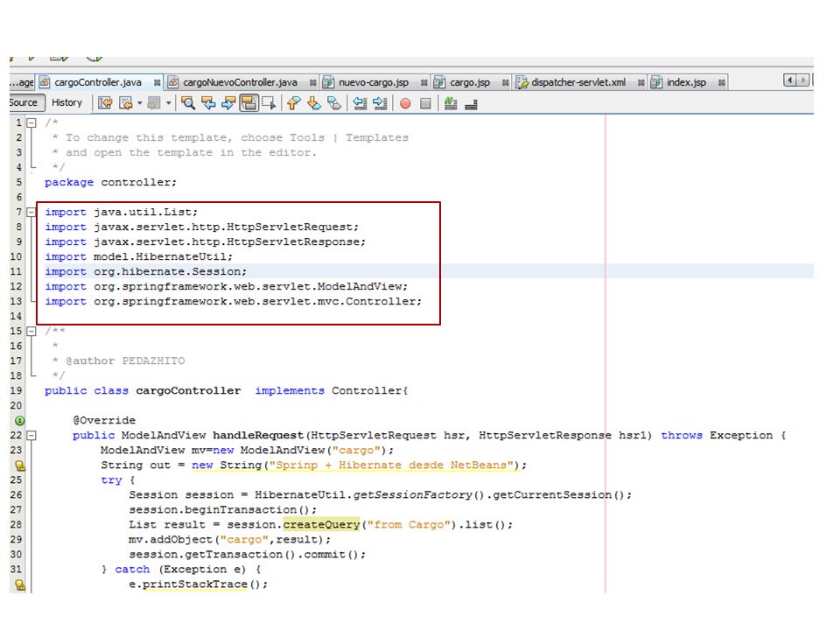Close the cargoNuevoController.java tab
840x630 pixels.
click(313, 83)
